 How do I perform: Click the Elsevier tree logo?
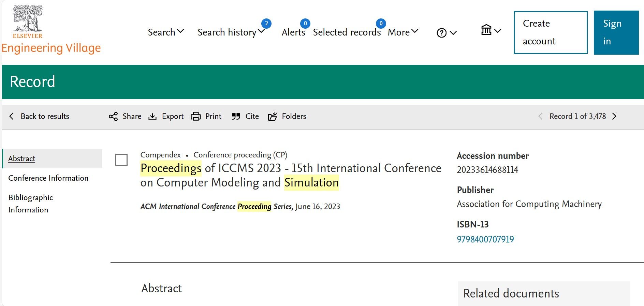click(28, 22)
